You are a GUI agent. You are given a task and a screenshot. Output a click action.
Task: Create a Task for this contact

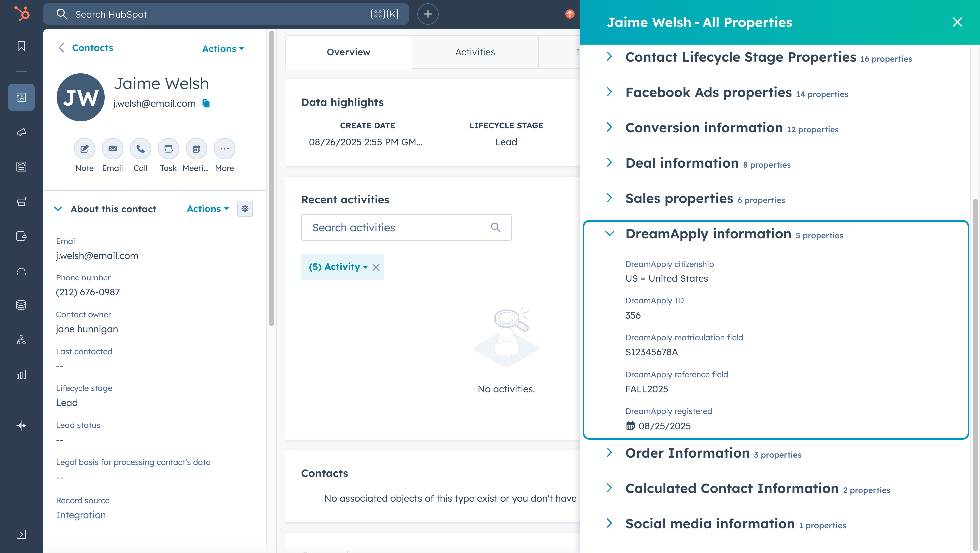(x=169, y=149)
